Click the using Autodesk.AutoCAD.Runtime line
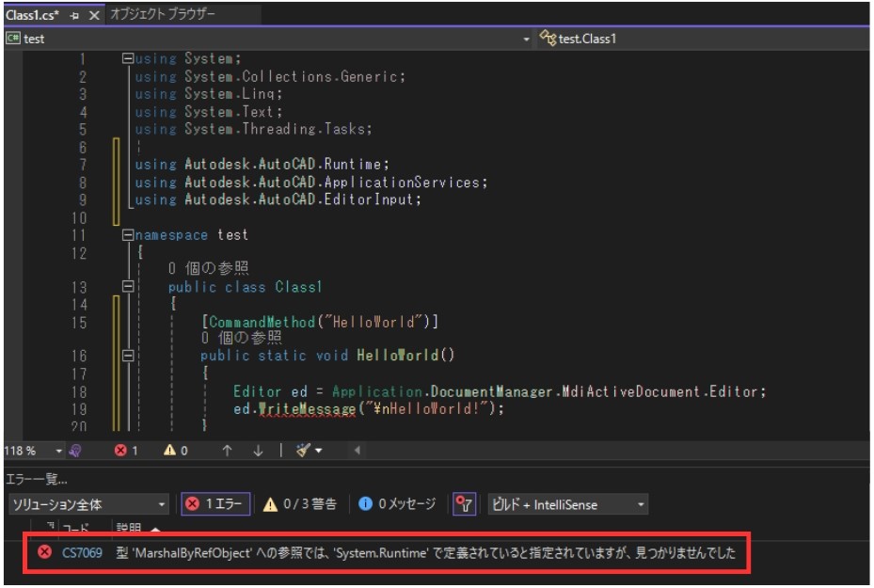The image size is (874, 588). coord(262,165)
